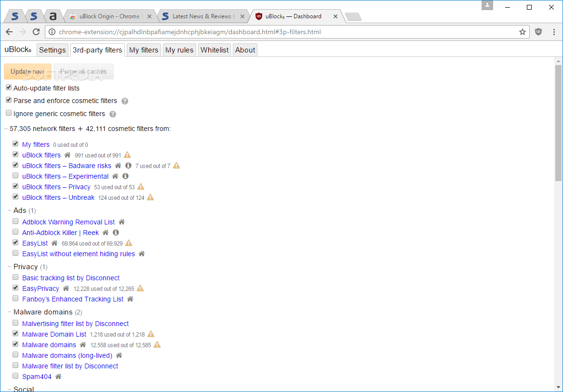Click the warning triangle beside uBlock filters
This screenshot has width=563, height=392.
pyautogui.click(x=127, y=155)
